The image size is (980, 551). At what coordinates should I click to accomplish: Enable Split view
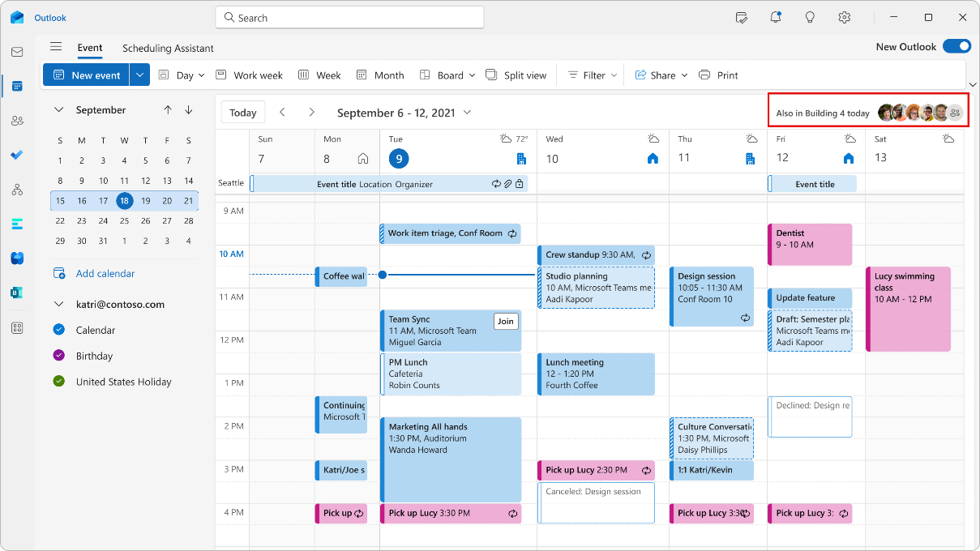pos(516,75)
